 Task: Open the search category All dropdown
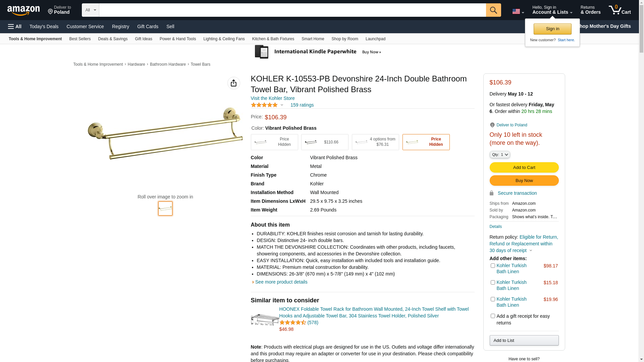coord(91,10)
